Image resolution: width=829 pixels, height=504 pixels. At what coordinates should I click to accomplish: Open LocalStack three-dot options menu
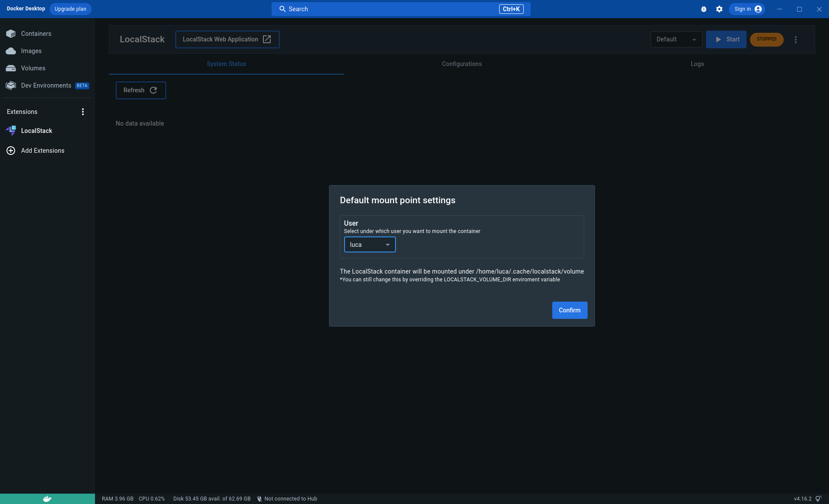click(796, 39)
